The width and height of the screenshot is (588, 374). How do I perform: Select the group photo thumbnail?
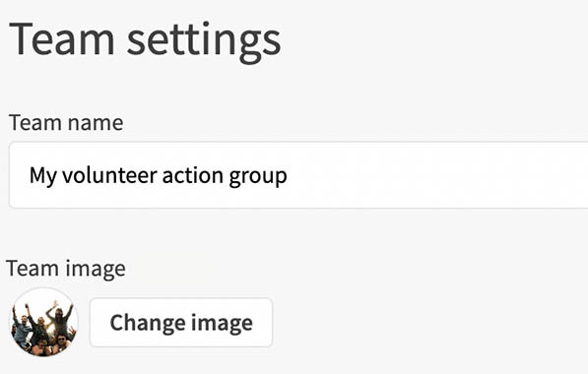[x=43, y=322]
